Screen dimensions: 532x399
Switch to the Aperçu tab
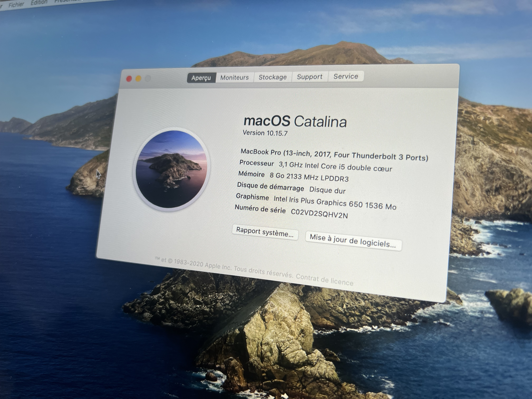tap(201, 78)
